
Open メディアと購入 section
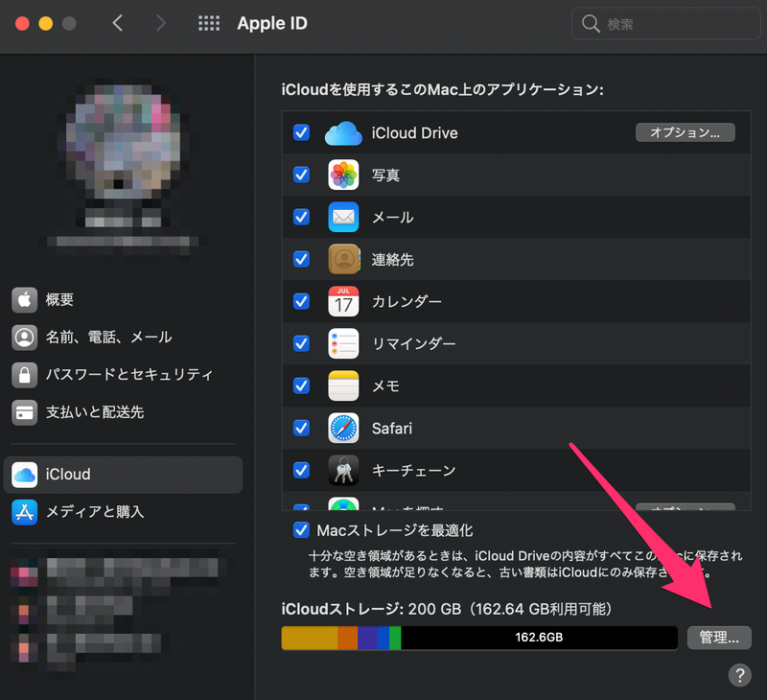123,512
